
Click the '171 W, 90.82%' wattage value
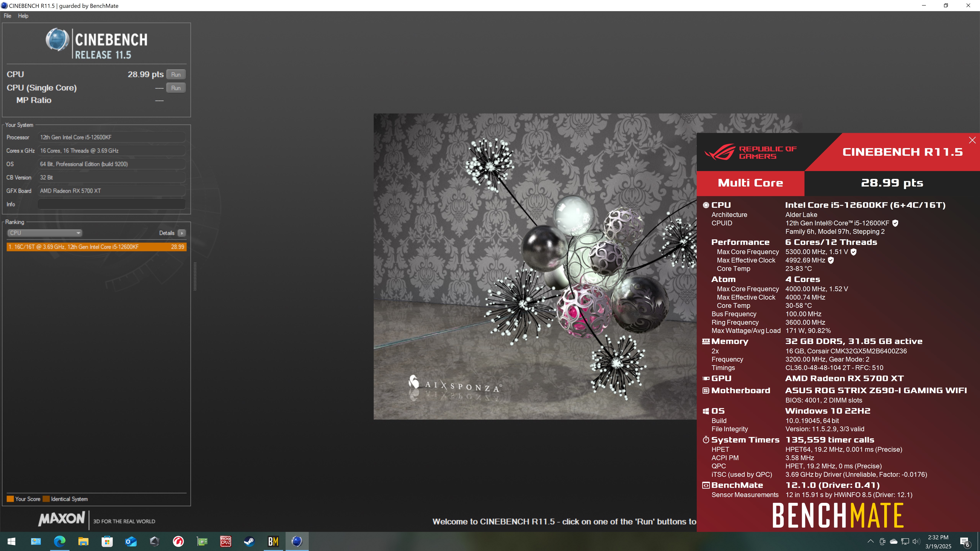pyautogui.click(x=808, y=331)
